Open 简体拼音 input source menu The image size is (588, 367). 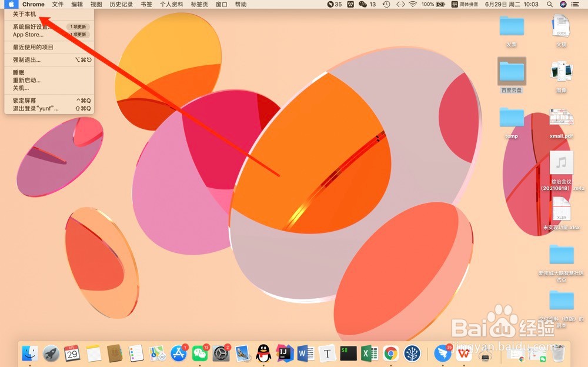pyautogui.click(x=465, y=4)
